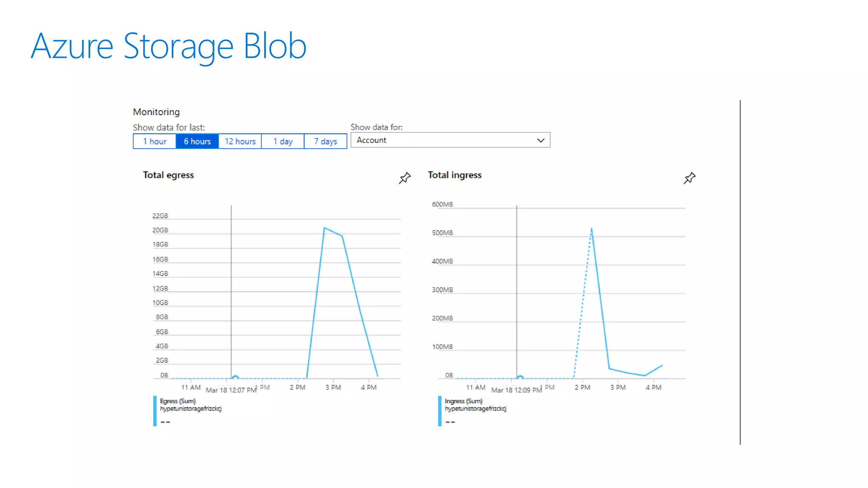Select the 12 hours time range
Viewport: 868px width, 488px height.
click(240, 141)
